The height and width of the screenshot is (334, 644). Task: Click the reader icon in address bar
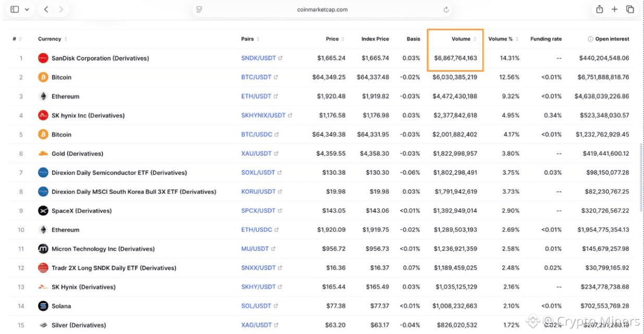pos(199,9)
